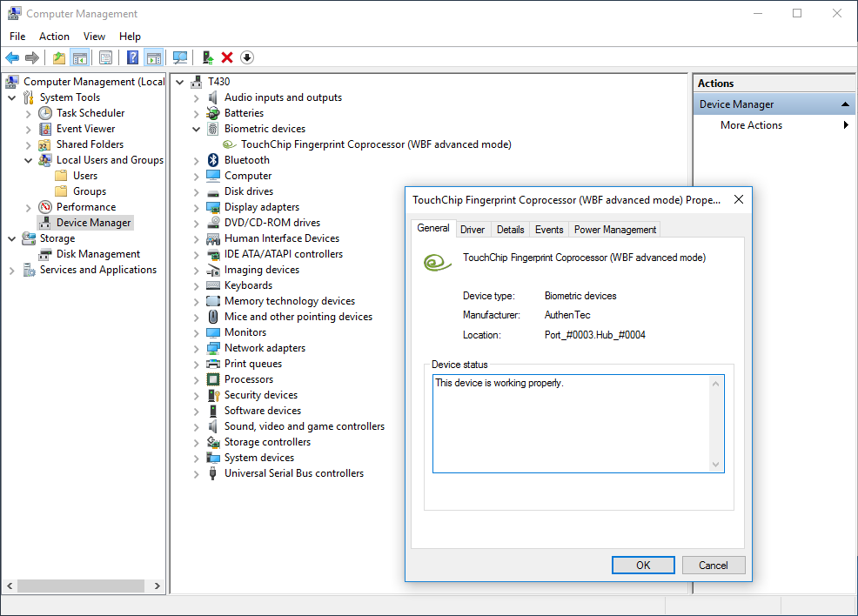Collapse the Biometric devices node
Screen dimensions: 858x616
tap(197, 129)
